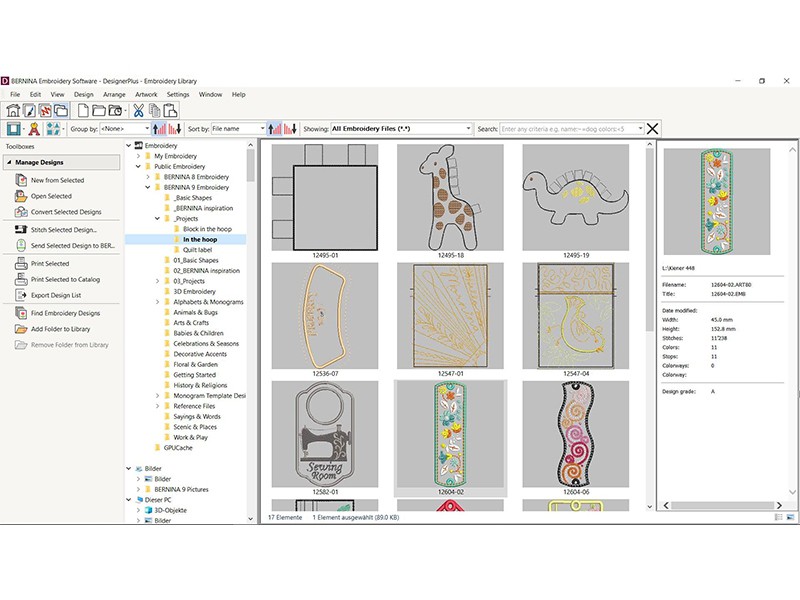This screenshot has width=800, height=600.
Task: Open the Settings menu
Action: 177,94
